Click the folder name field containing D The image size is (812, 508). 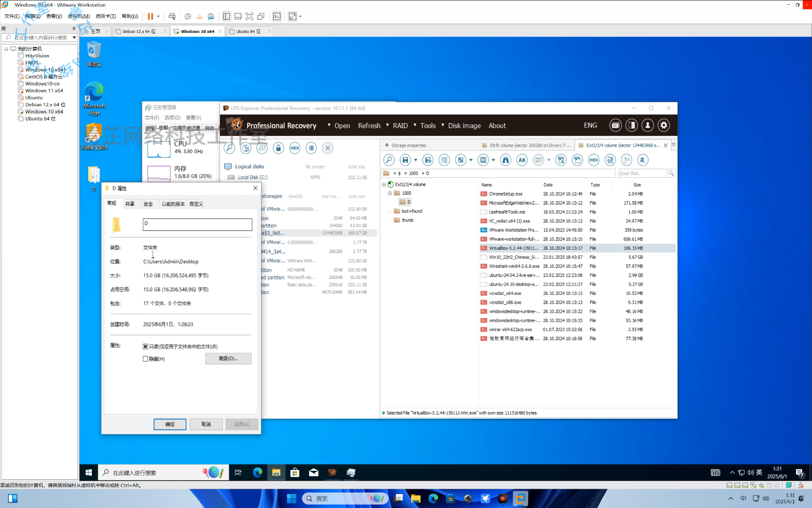point(197,224)
